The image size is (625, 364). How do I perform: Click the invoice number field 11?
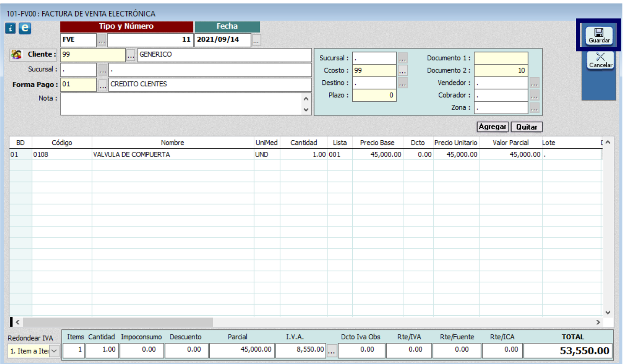pos(150,40)
